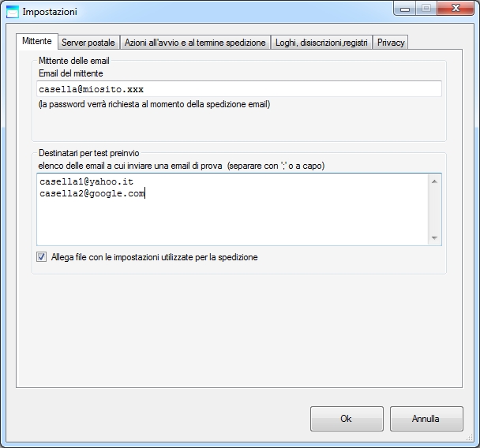Open Azioni all'avvio e al termine spedizione tab
The image size is (480, 448).
point(195,43)
